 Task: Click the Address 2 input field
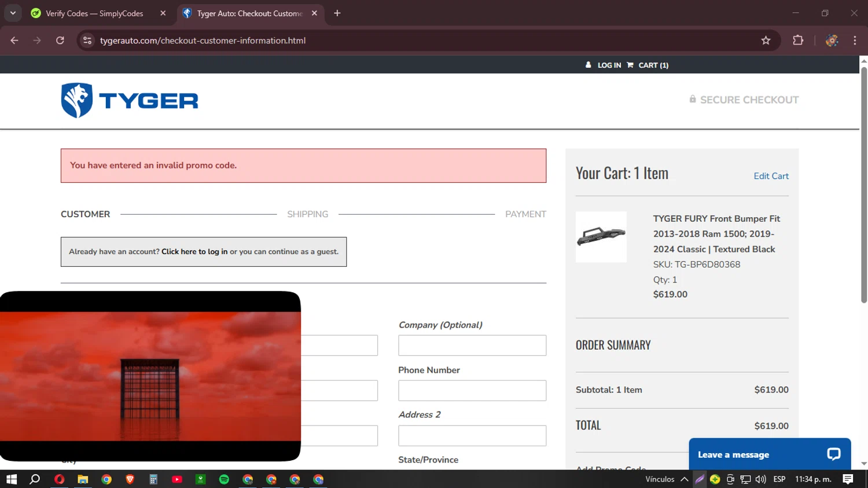click(472, 436)
